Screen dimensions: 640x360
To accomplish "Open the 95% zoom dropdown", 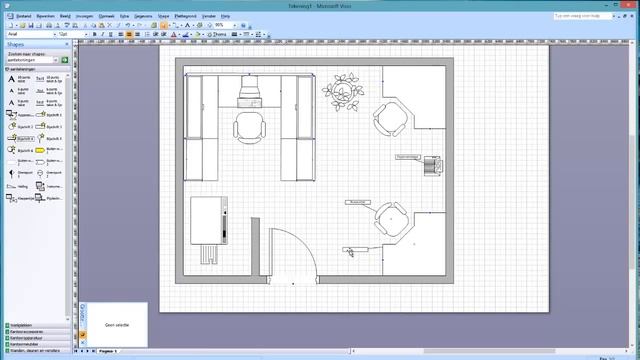I will (235, 25).
